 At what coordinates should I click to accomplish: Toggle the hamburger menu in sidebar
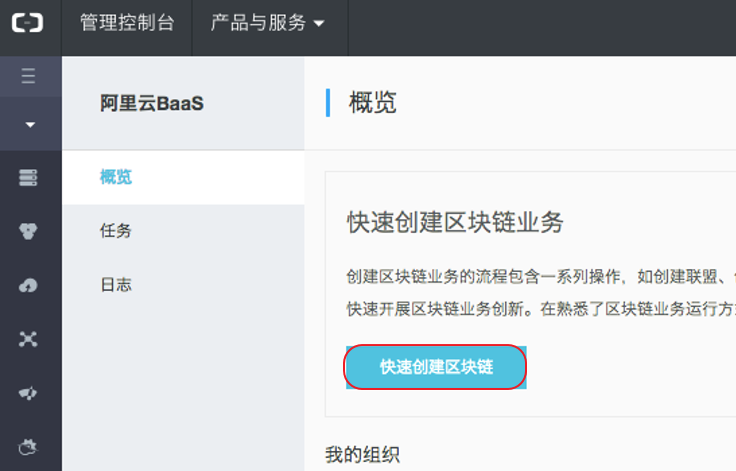pyautogui.click(x=28, y=76)
